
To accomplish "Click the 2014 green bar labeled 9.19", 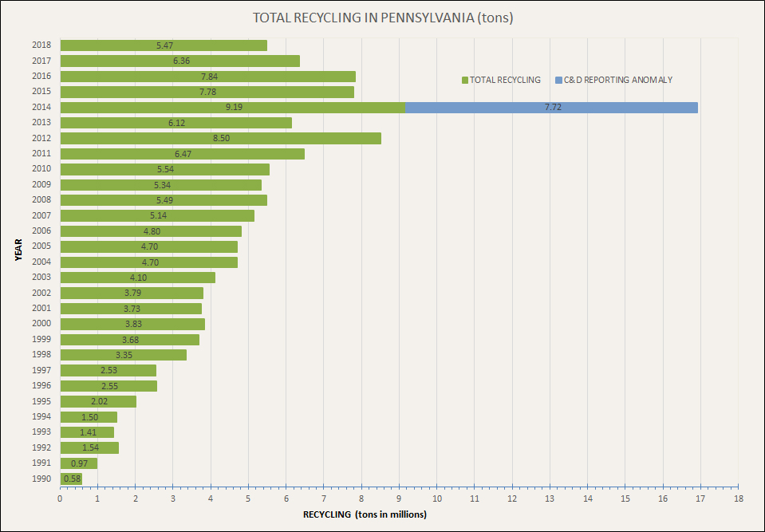I will click(x=233, y=107).
